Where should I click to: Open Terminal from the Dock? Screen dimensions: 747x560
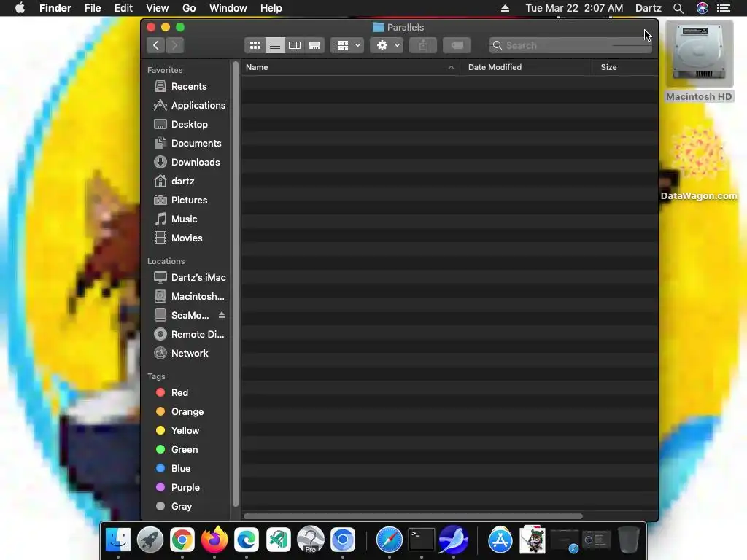click(x=422, y=540)
